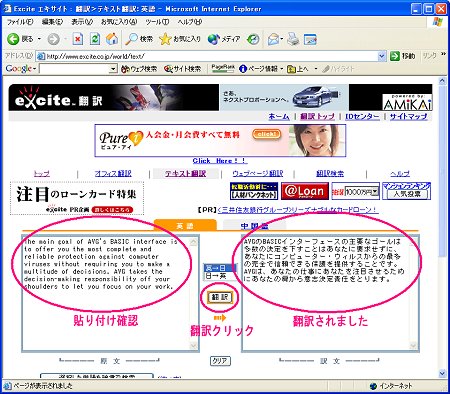This screenshot has width=450, height=394.
Task: Select the 日→英 translation direction option
Action: click(220, 276)
